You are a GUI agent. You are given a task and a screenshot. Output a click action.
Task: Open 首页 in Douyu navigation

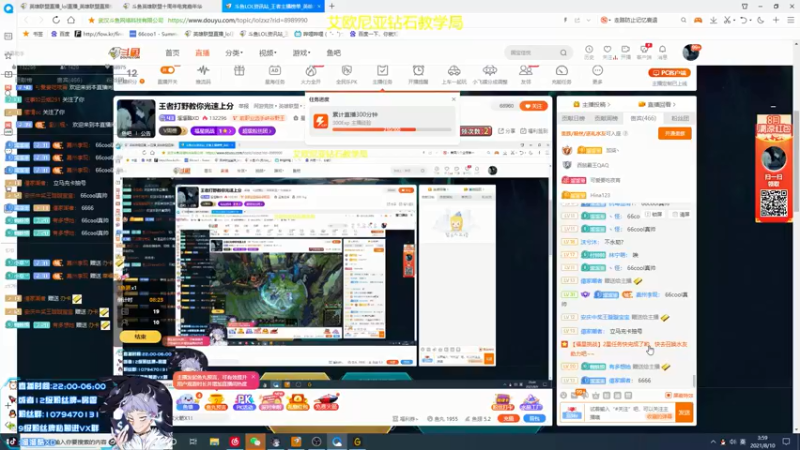172,53
